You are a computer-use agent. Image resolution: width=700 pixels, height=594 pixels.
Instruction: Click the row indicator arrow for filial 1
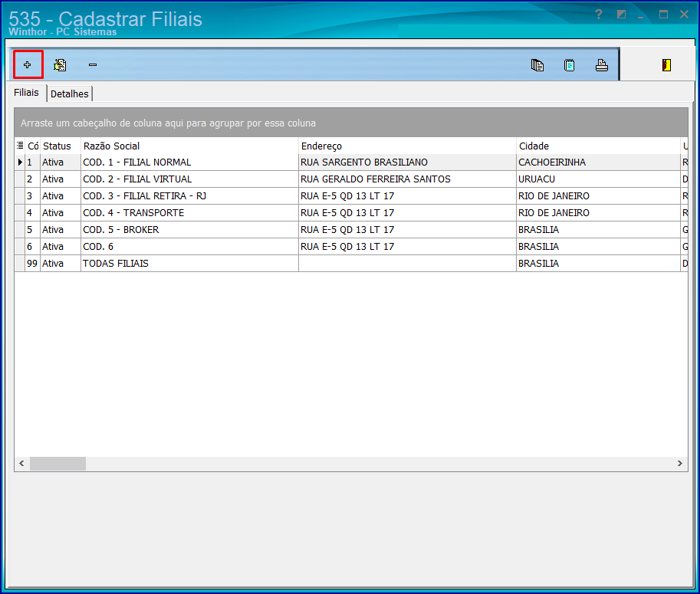(x=20, y=162)
